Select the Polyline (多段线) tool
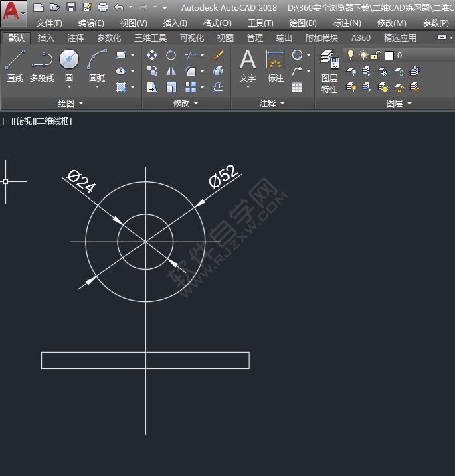This screenshot has height=476, width=455. point(42,66)
